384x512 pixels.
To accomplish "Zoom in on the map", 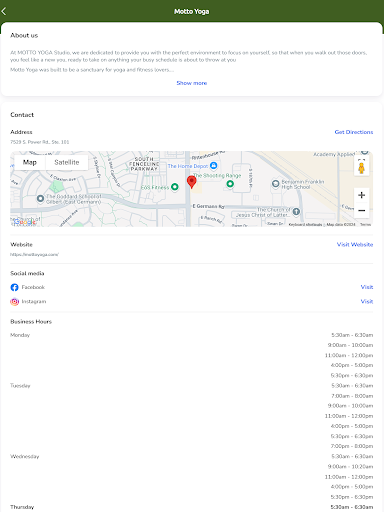I will (361, 195).
